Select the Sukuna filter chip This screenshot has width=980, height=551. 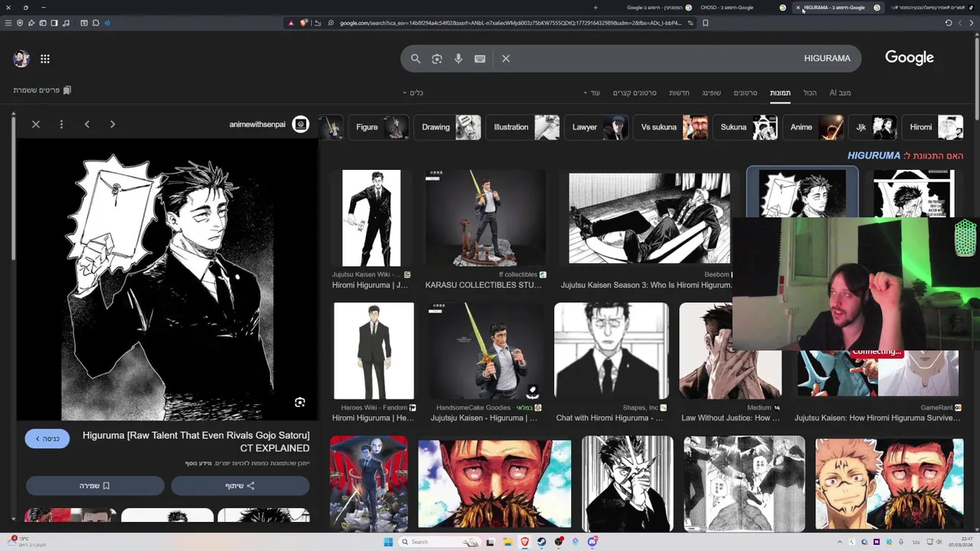point(745,127)
